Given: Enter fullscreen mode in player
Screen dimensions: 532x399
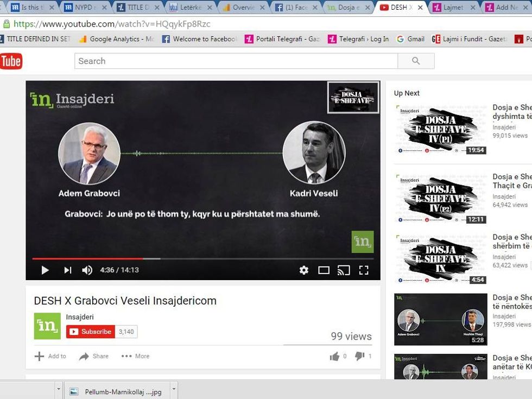Looking at the screenshot, I should coord(364,270).
